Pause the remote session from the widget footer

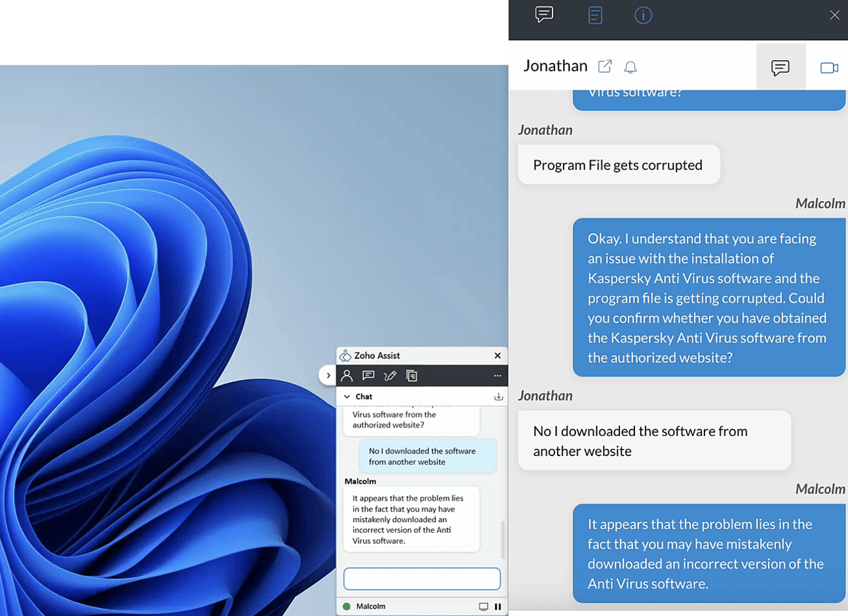coord(498,607)
